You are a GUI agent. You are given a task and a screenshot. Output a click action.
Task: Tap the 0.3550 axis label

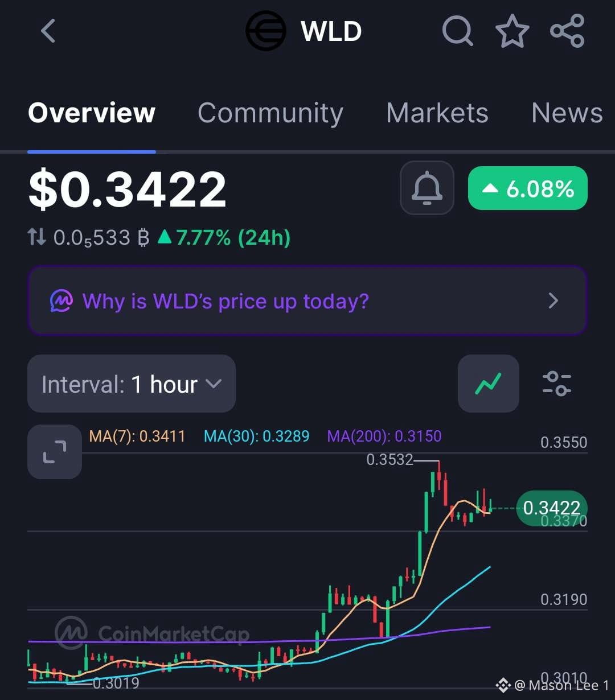(564, 443)
